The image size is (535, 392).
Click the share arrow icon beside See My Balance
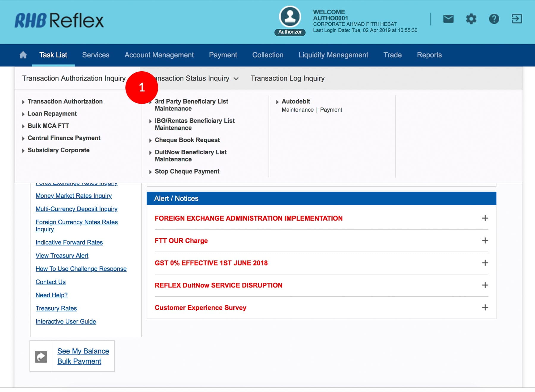(41, 356)
